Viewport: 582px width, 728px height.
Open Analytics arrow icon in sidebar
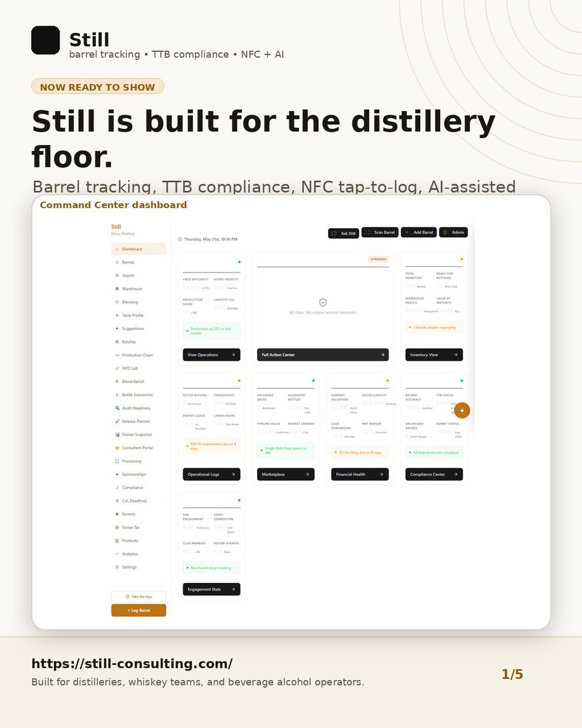tap(117, 554)
